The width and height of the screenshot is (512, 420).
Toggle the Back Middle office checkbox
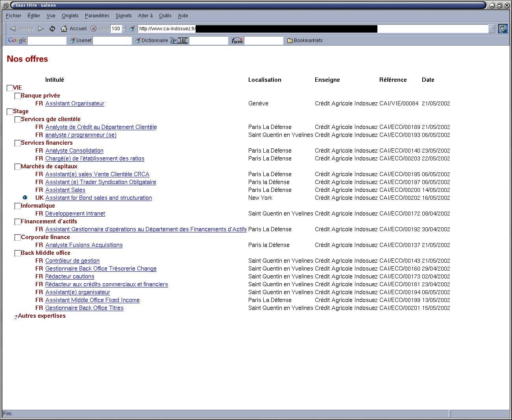pyautogui.click(x=18, y=253)
